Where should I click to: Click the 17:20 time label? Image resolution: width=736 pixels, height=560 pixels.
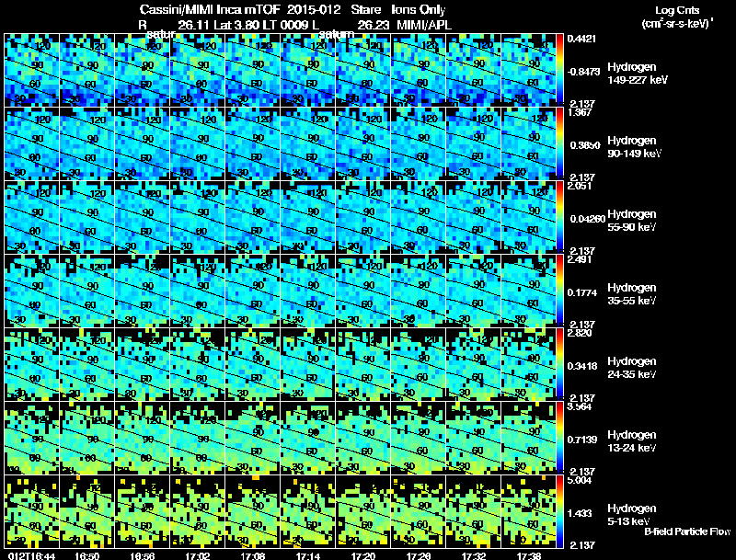click(363, 556)
